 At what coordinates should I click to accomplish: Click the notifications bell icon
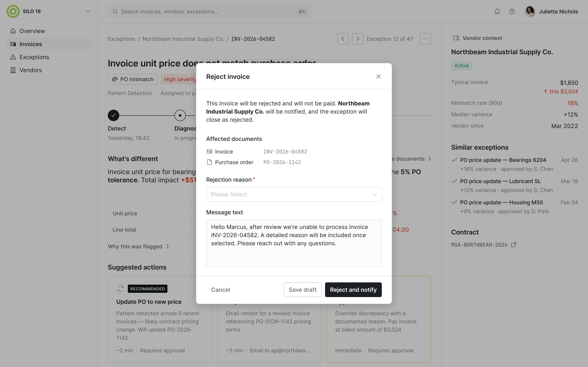pyautogui.click(x=497, y=11)
